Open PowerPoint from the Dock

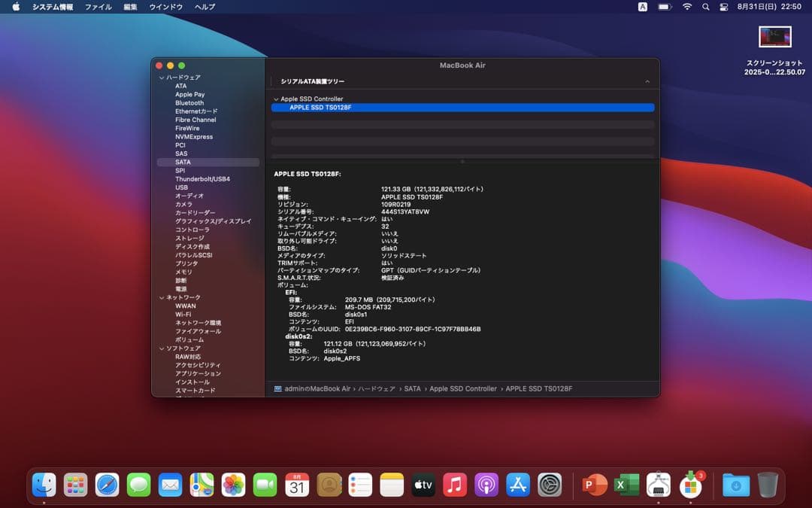pos(592,486)
